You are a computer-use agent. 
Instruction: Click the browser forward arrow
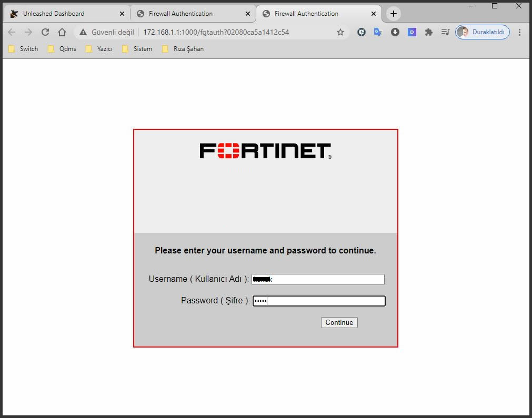point(28,32)
